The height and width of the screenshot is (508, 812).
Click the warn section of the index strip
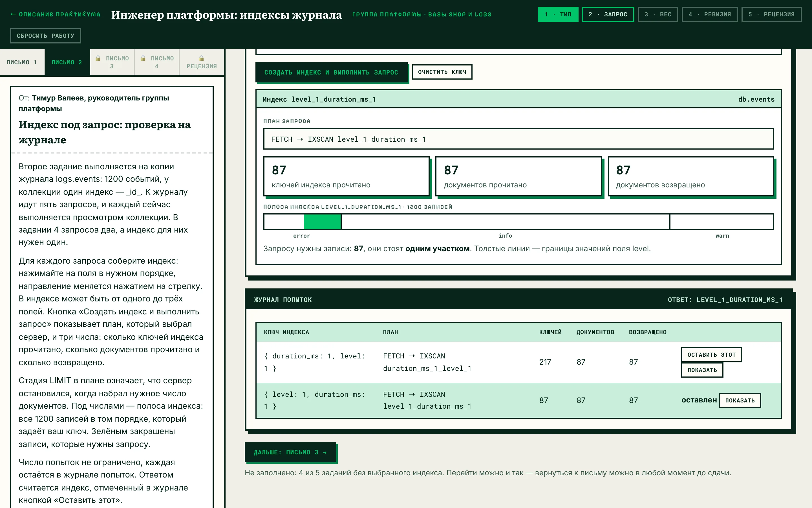(722, 222)
